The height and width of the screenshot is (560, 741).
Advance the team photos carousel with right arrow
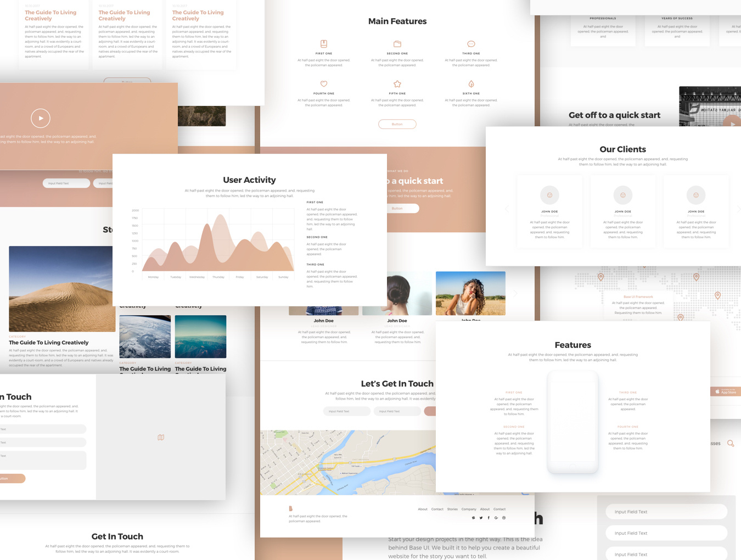coord(515,294)
